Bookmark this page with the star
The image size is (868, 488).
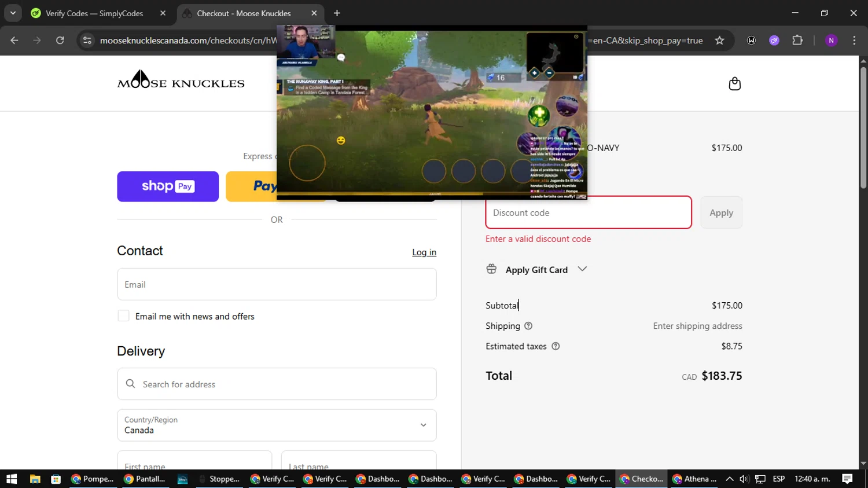(719, 41)
